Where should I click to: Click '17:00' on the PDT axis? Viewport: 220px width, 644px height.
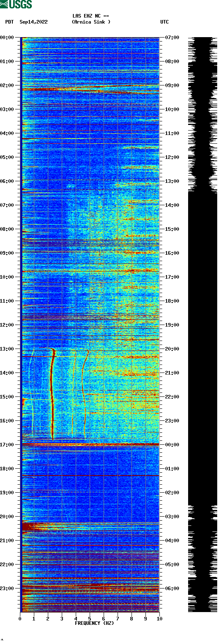(7, 445)
